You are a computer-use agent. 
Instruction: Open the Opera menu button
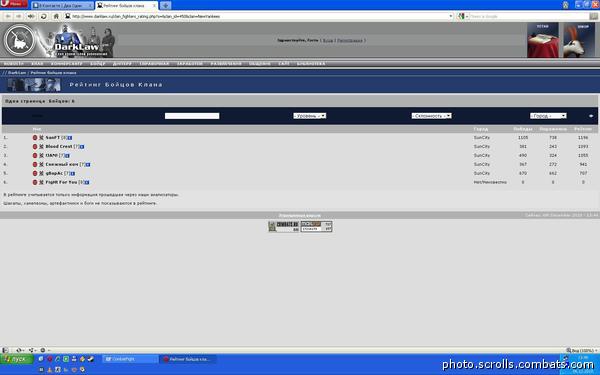14,4
